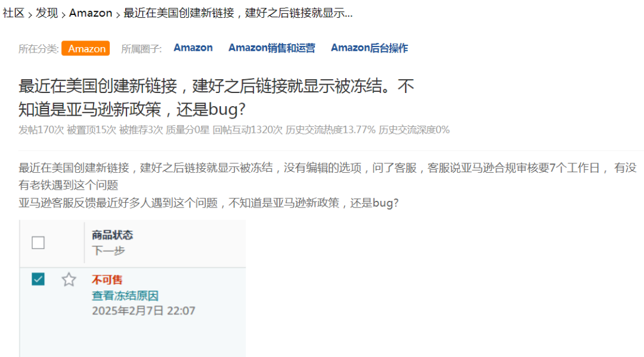Screen dimensions: 644x357
Task: Go to the 发现 breadcrumb
Action: 47,13
